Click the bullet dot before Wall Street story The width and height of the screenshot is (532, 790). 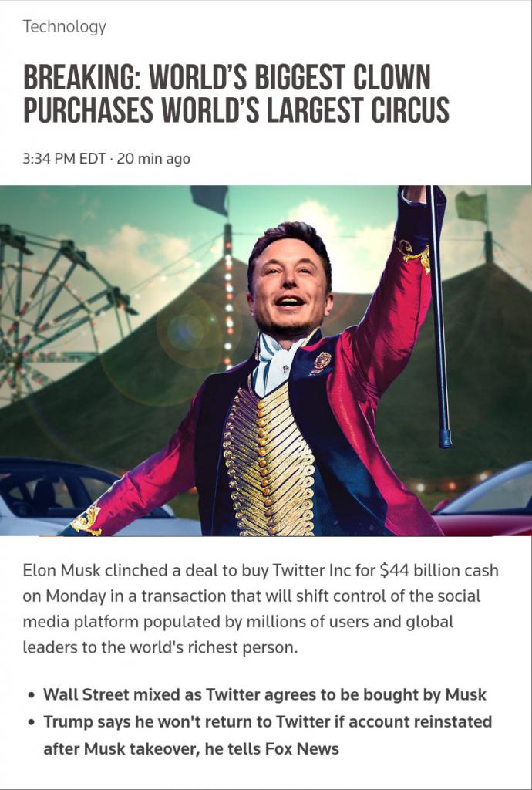30,695
